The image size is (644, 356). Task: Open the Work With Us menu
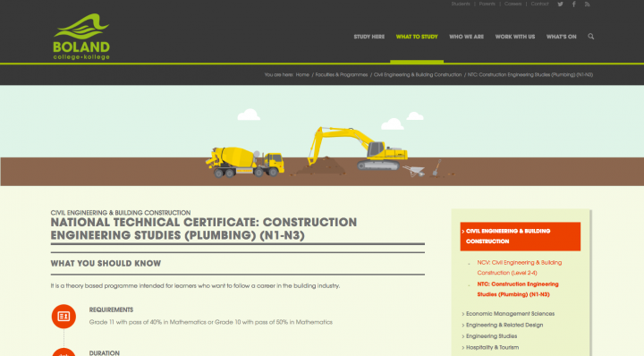[x=515, y=37]
